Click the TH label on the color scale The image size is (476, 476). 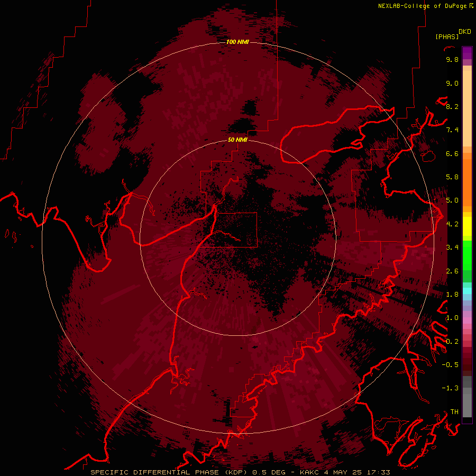454,412
